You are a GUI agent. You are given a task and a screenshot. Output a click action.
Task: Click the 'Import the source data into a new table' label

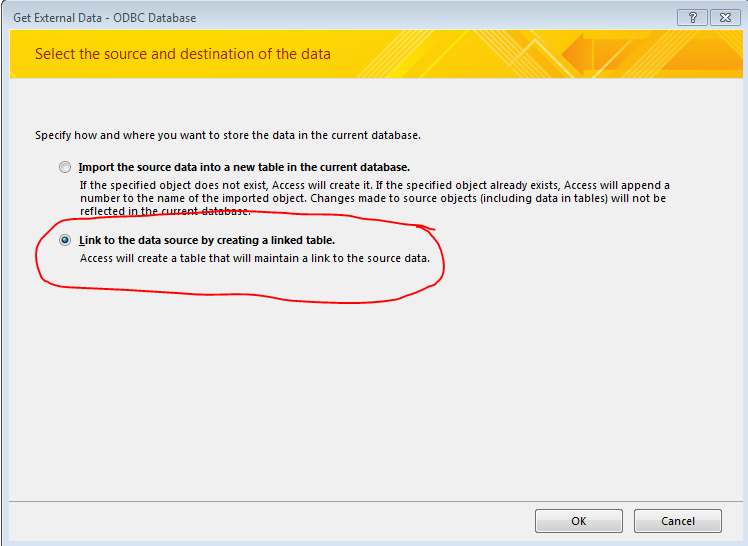[x=244, y=167]
